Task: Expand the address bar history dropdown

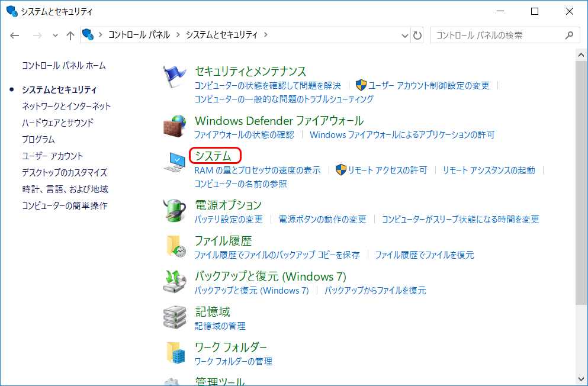Action: pyautogui.click(x=404, y=36)
